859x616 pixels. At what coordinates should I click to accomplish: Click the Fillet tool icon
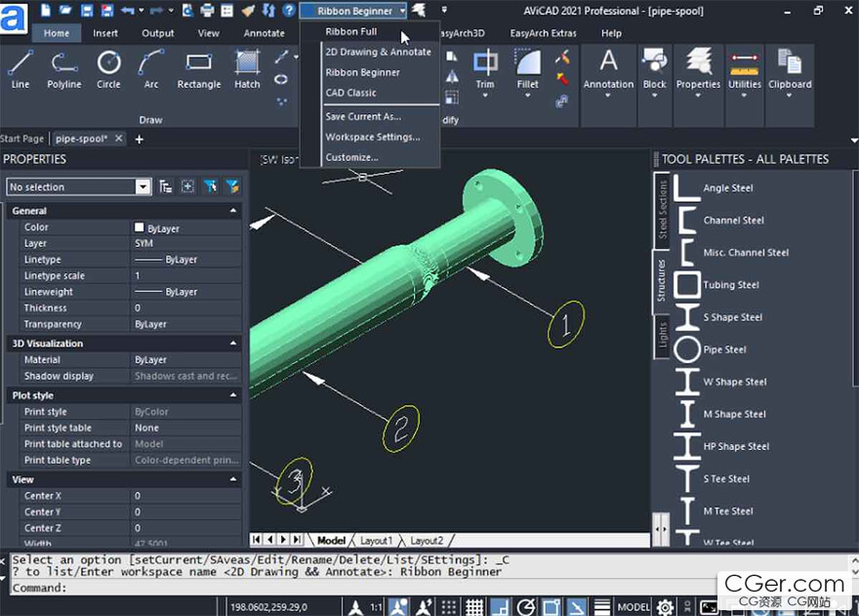pyautogui.click(x=527, y=62)
